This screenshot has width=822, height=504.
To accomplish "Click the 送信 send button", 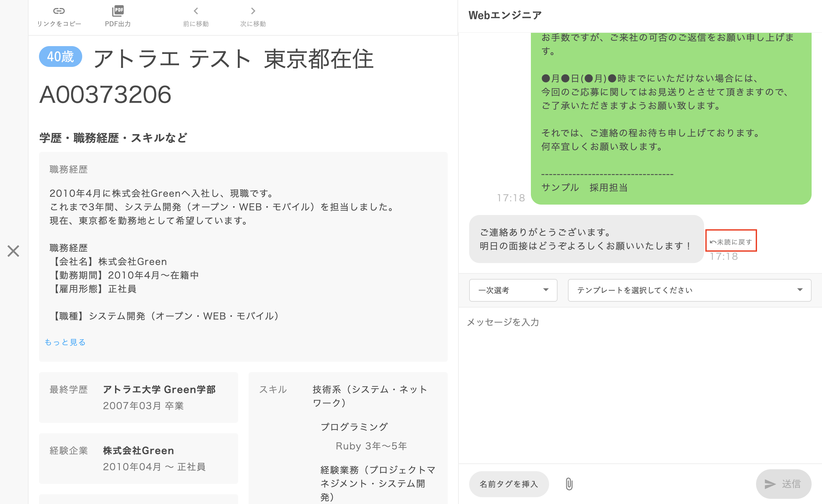I will pos(783,484).
